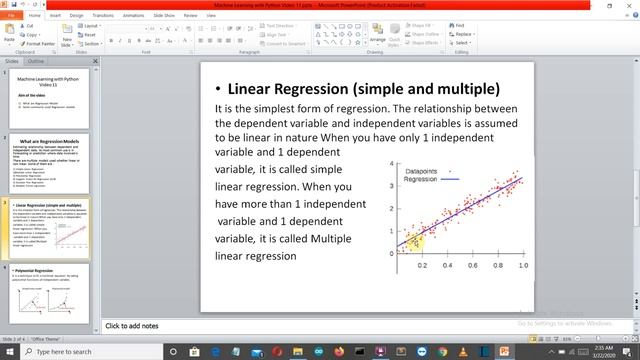This screenshot has width=640, height=360.
Task: Switch to the Insert tab
Action: pyautogui.click(x=55, y=16)
